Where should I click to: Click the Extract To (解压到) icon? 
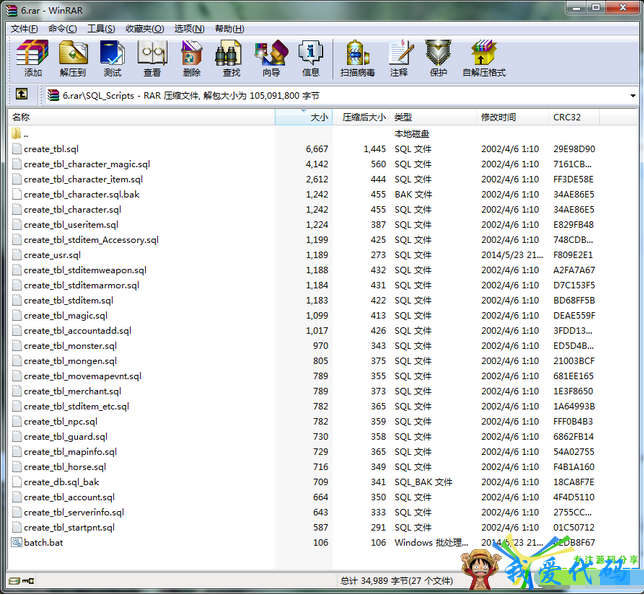[x=73, y=58]
